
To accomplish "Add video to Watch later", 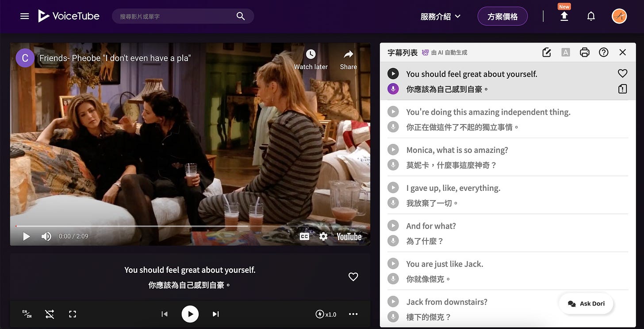I will pos(311,59).
